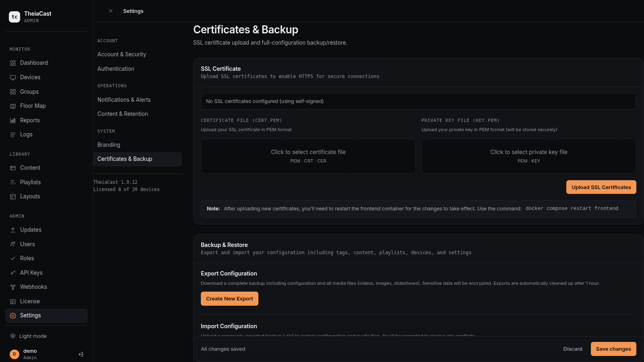
Task: Click the Reports chart icon
Action: [x=13, y=121]
